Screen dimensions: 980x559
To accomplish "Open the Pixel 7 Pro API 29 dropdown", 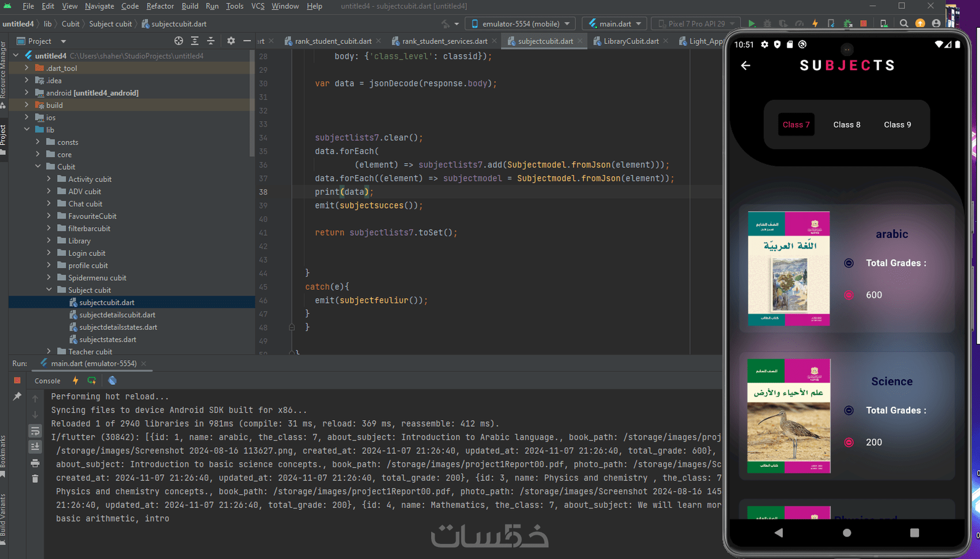I will click(696, 24).
